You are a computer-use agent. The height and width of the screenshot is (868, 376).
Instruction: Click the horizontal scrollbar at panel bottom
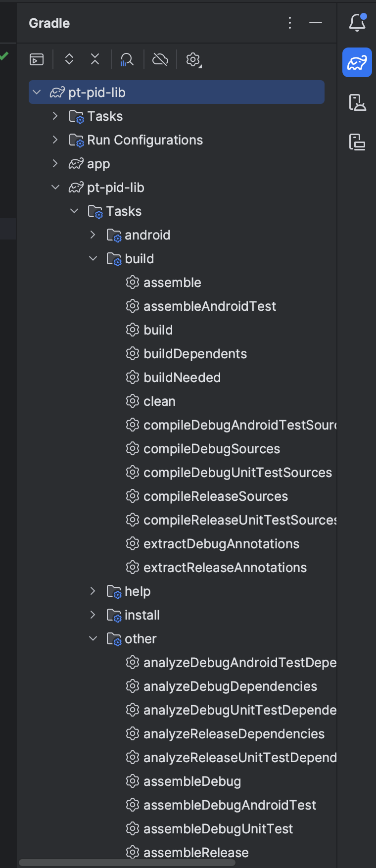point(127,863)
